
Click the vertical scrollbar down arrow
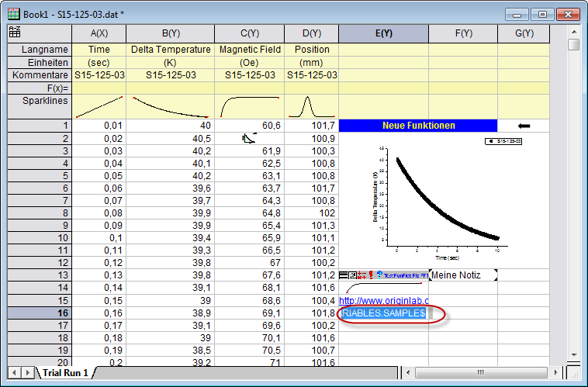tap(574, 354)
